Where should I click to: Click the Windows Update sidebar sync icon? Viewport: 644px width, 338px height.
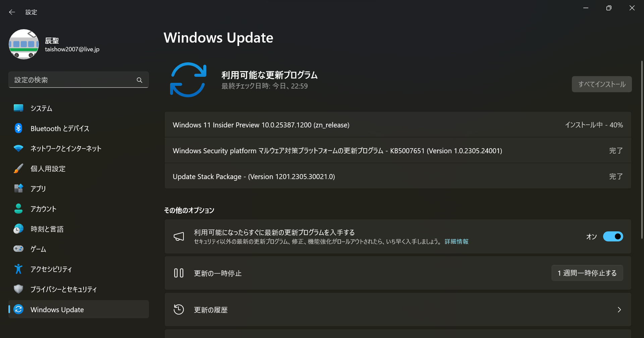[x=18, y=309]
